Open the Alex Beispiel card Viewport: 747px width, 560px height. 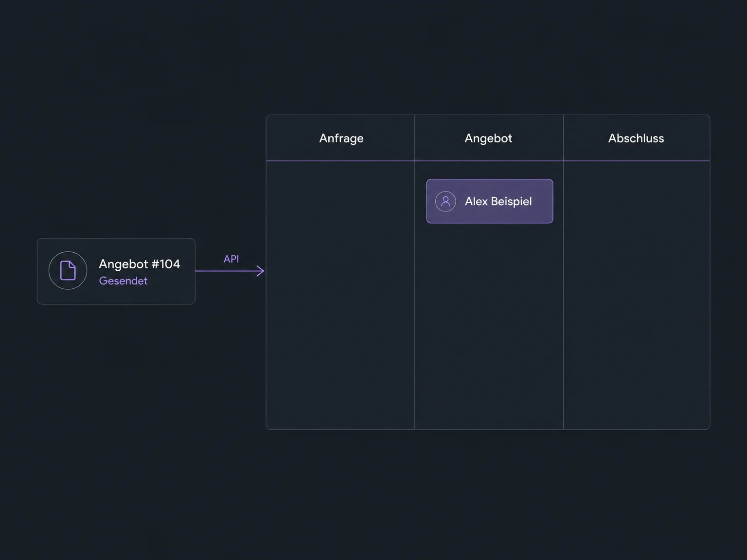click(x=490, y=201)
